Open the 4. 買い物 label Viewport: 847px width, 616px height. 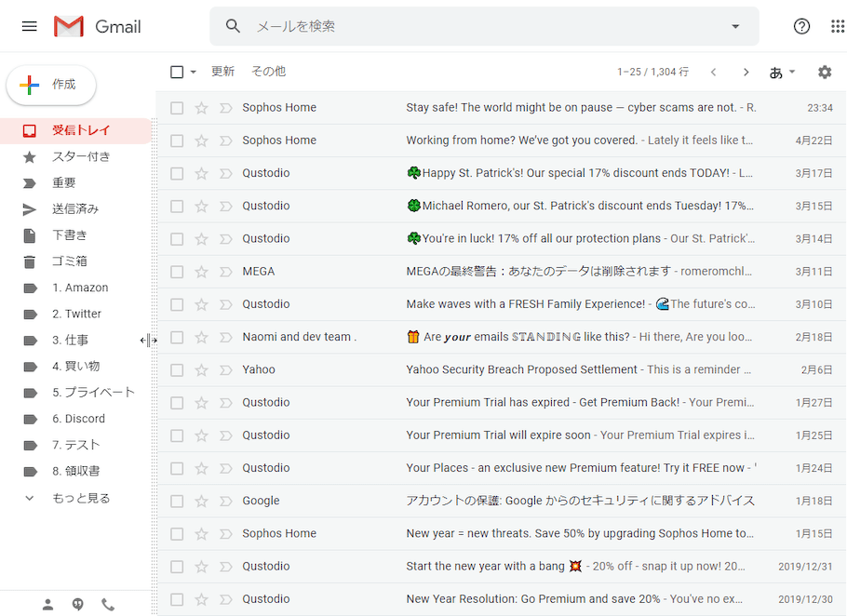75,366
